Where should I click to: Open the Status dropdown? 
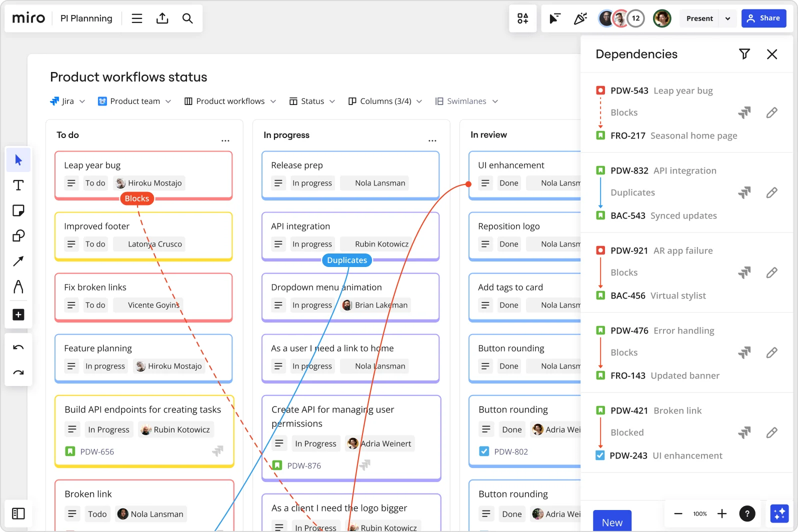(x=312, y=101)
